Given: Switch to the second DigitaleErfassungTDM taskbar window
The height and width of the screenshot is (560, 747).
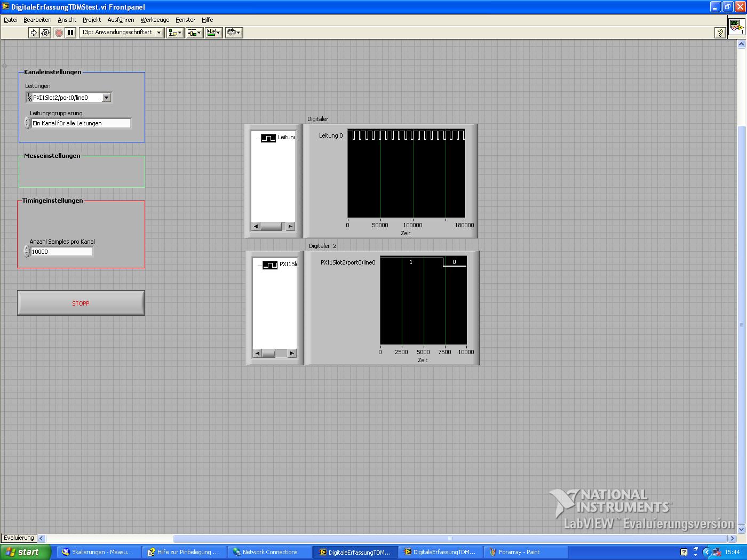Looking at the screenshot, I should point(440,552).
